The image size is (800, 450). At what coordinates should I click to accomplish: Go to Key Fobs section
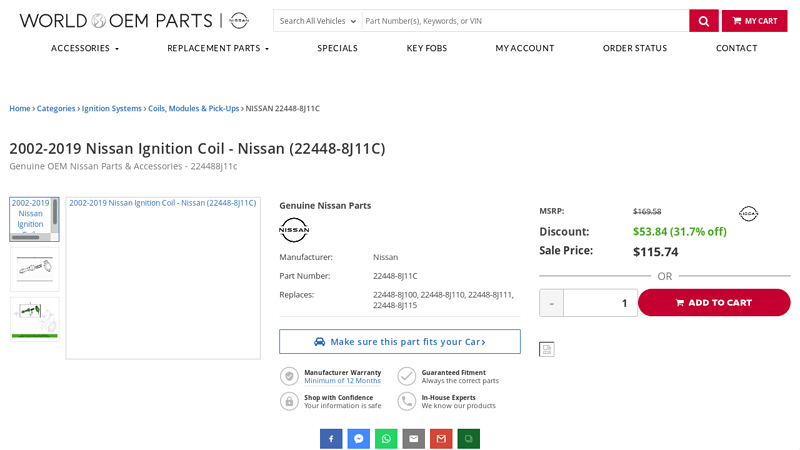coord(426,48)
